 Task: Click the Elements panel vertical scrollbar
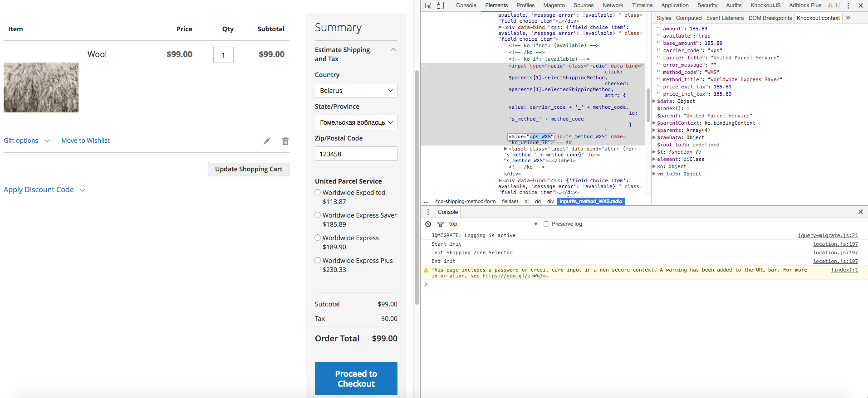[x=648, y=106]
